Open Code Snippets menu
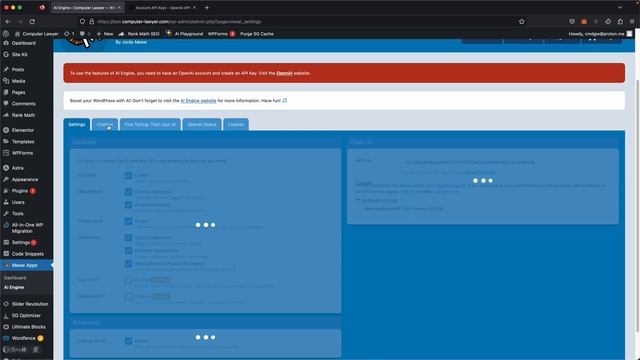Viewport: 640px width, 360px height. [x=27, y=254]
